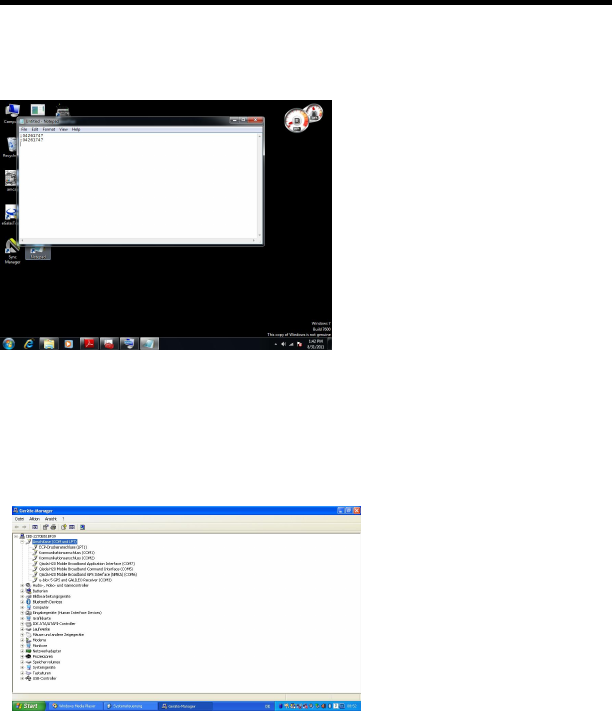This screenshot has width=612, height=711.
Task: Click the Forward arrow in Geräte-Manager toolbar
Action: pos(24,527)
